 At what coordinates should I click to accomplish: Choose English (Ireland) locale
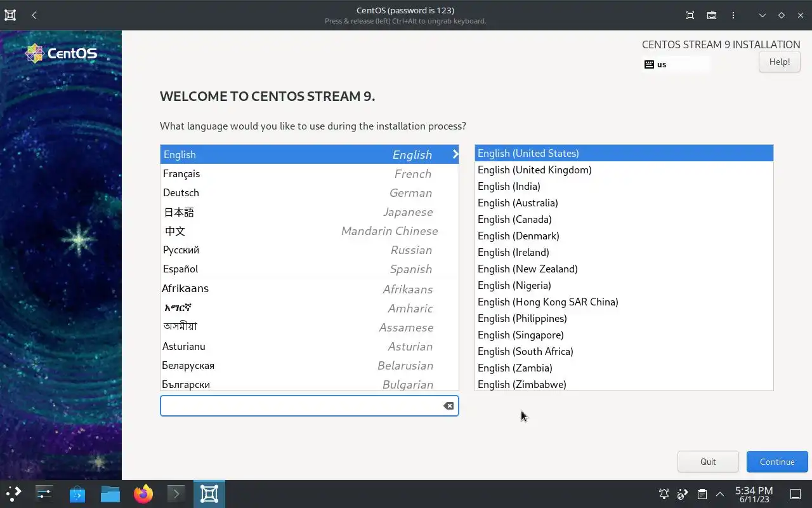pos(624,252)
